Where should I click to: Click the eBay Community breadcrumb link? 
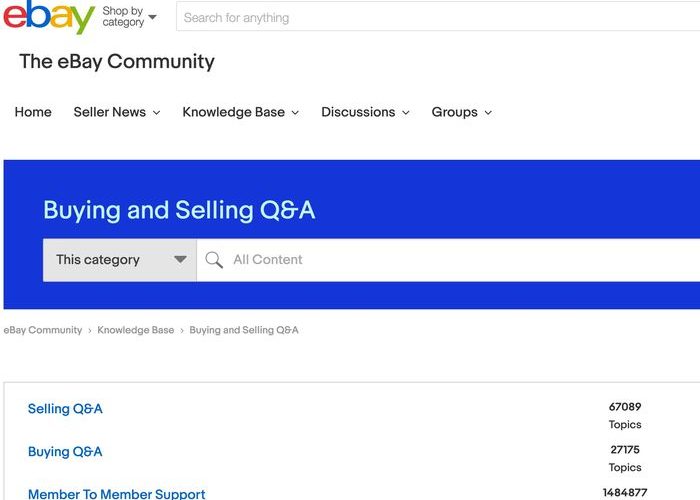click(x=43, y=330)
